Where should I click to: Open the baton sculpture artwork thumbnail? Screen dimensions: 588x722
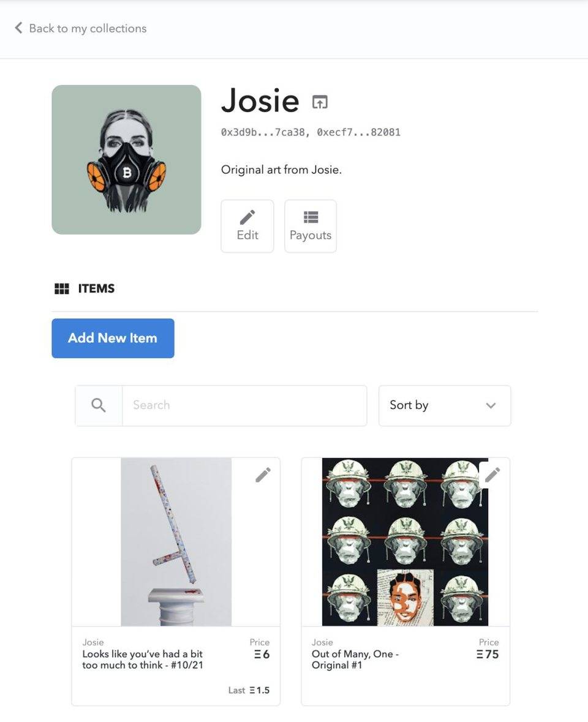tap(176, 541)
